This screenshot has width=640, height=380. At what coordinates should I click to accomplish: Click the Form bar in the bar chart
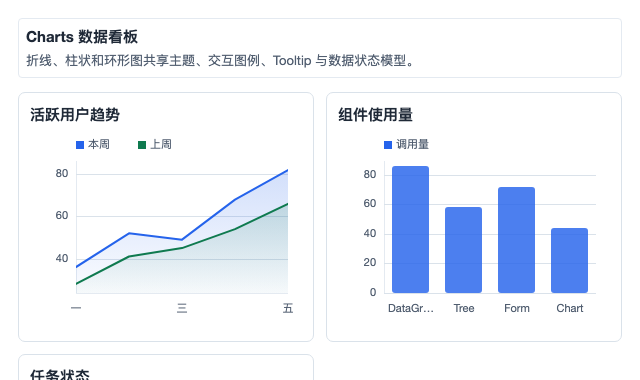click(517, 240)
